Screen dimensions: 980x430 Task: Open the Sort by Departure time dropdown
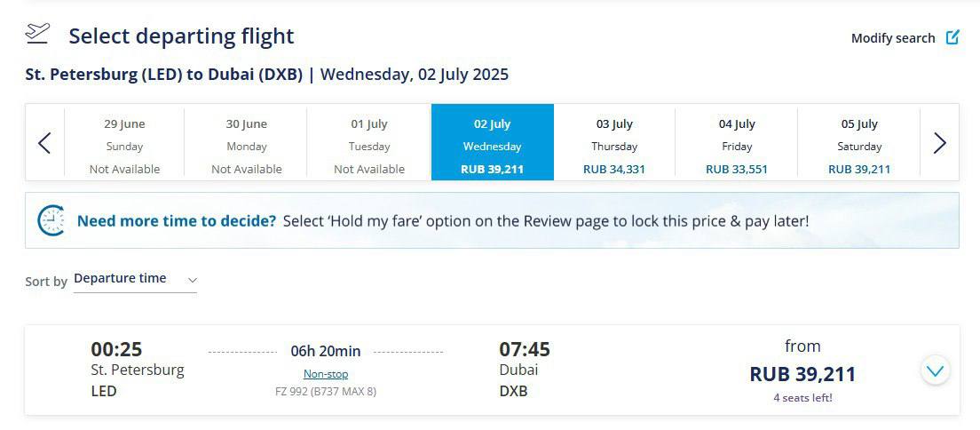coord(135,279)
